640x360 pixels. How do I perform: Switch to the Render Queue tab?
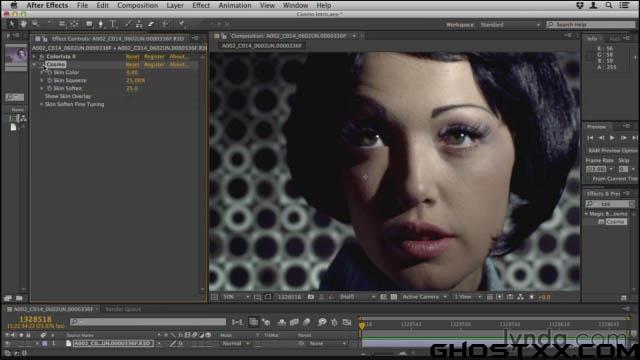point(123,309)
